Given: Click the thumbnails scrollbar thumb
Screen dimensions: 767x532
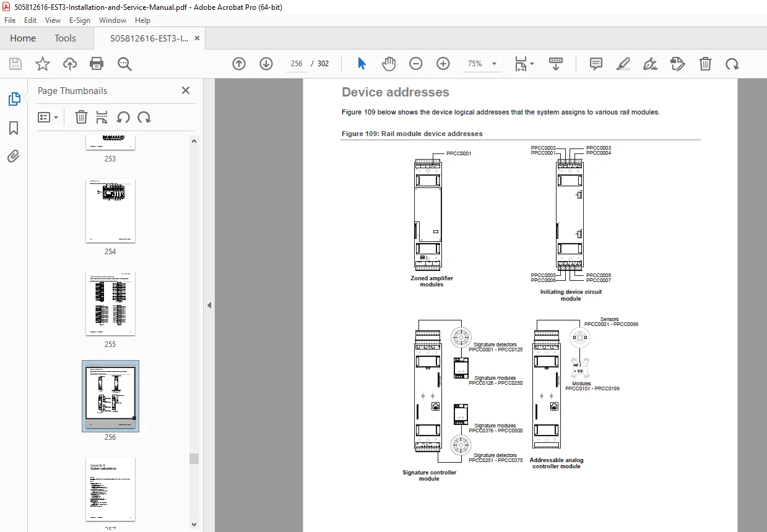Looking at the screenshot, I should coord(194,458).
